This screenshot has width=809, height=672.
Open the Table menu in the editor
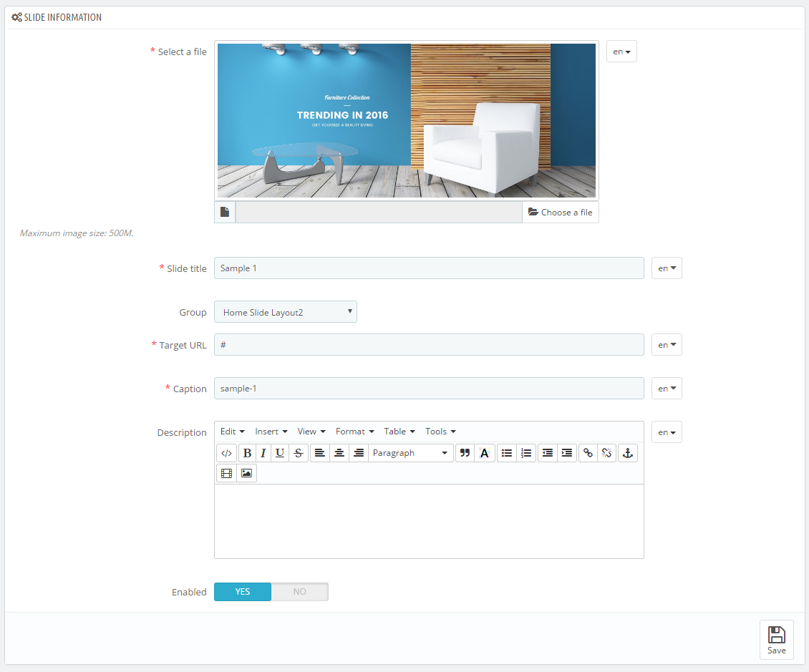pyautogui.click(x=399, y=432)
